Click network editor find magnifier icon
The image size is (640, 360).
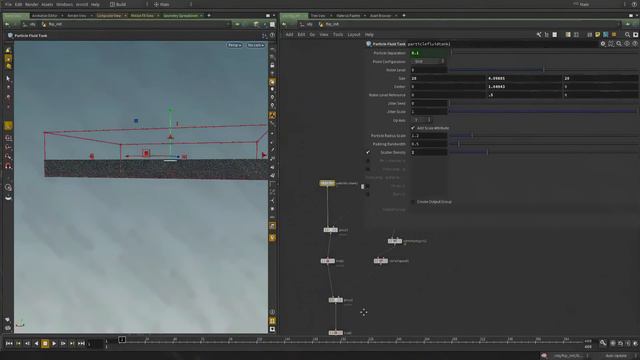coord(627,35)
